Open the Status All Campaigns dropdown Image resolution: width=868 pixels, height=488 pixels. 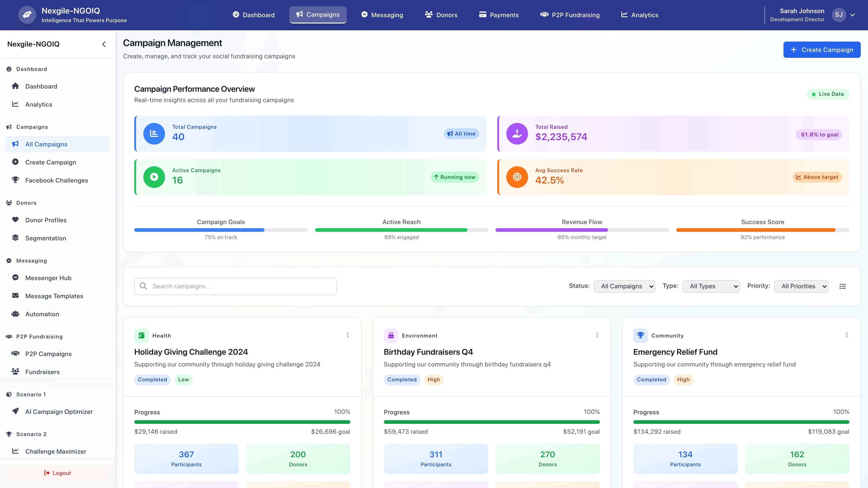point(624,286)
